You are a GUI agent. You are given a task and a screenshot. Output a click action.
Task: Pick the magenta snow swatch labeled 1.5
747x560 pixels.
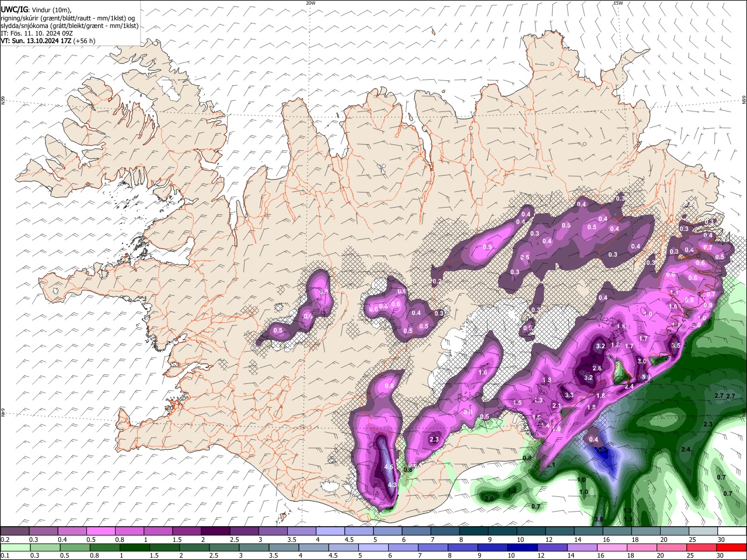coord(187,531)
